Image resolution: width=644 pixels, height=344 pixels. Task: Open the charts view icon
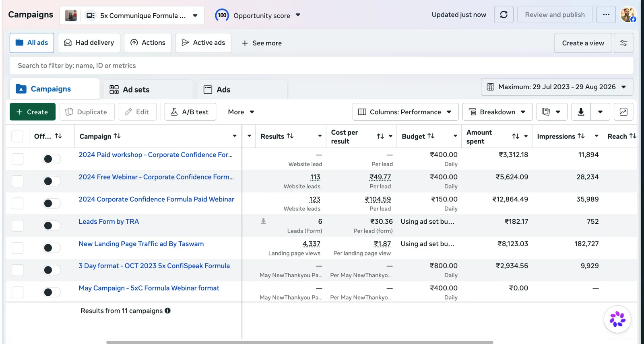pos(623,112)
